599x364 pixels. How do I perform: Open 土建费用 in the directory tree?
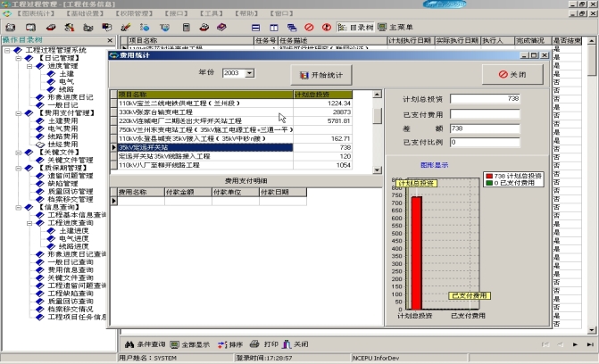click(x=62, y=120)
